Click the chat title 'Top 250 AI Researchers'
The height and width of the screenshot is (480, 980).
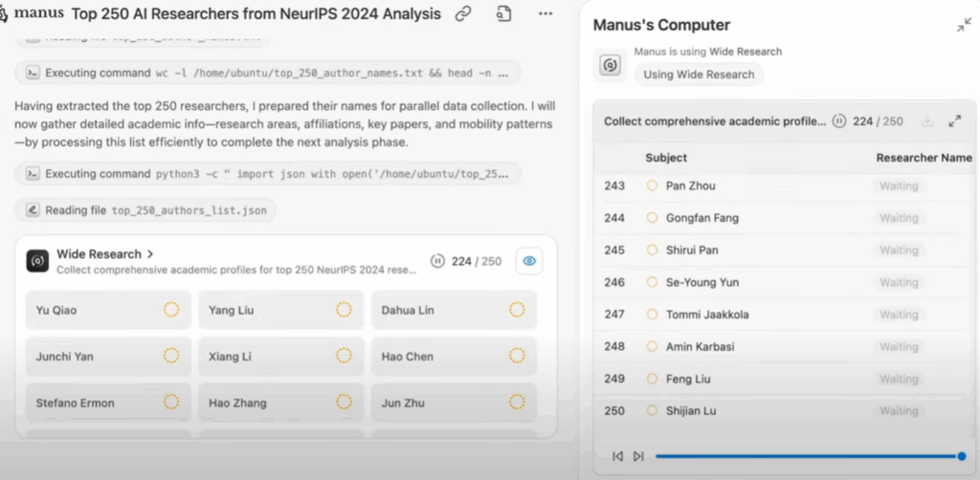(x=256, y=13)
